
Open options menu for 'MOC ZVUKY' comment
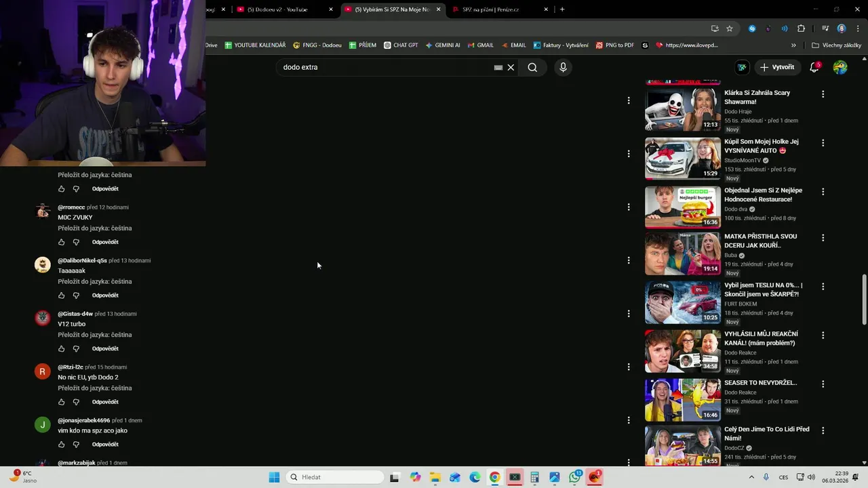pyautogui.click(x=629, y=207)
